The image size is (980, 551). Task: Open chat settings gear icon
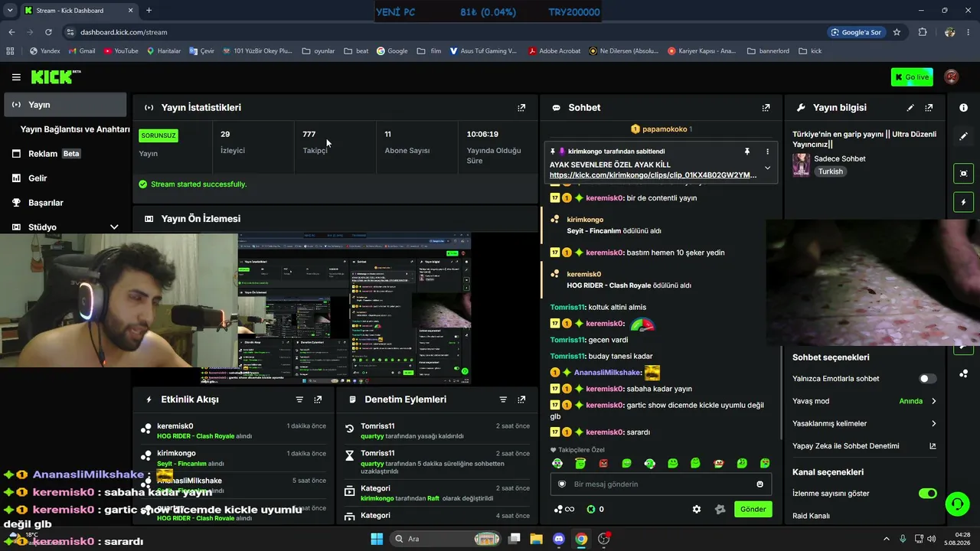coord(697,509)
